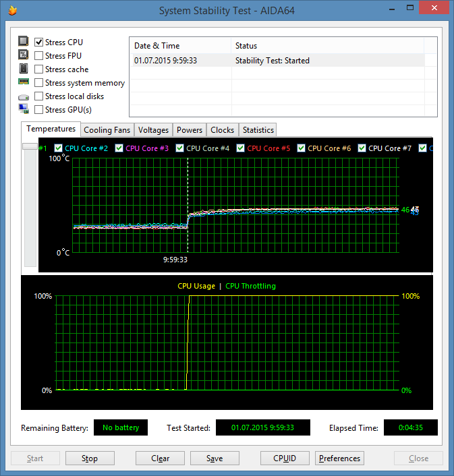Toggle the CPU Core #6 graph checkbox

[x=301, y=148]
